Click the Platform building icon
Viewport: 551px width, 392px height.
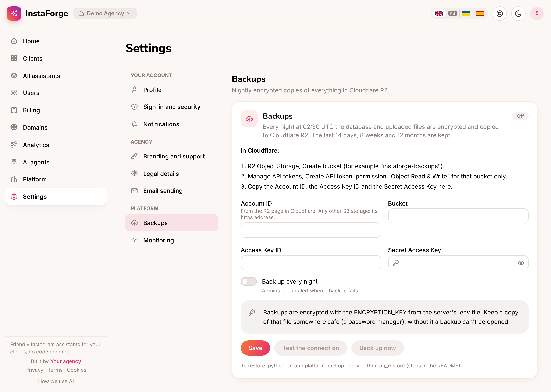pos(14,179)
